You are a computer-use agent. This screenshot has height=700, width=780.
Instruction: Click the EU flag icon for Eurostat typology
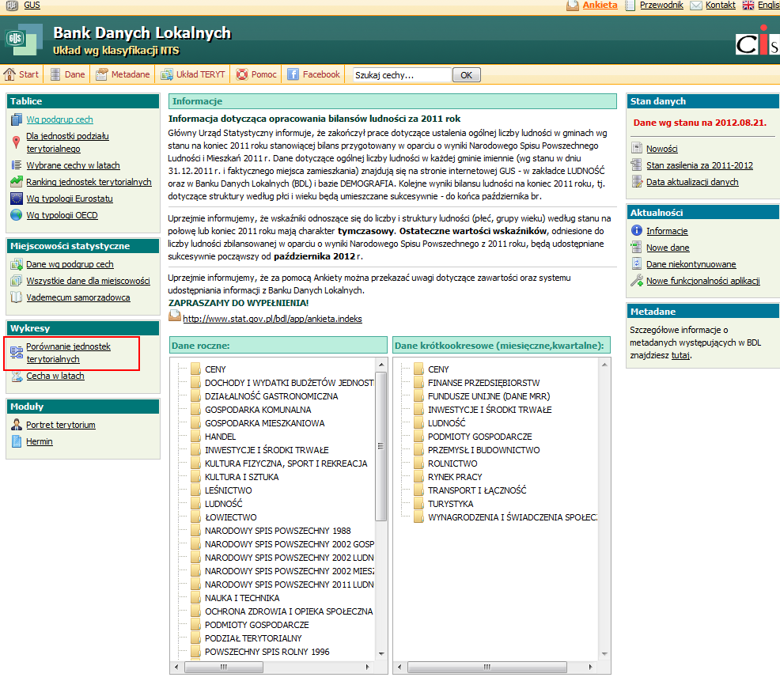click(x=17, y=199)
